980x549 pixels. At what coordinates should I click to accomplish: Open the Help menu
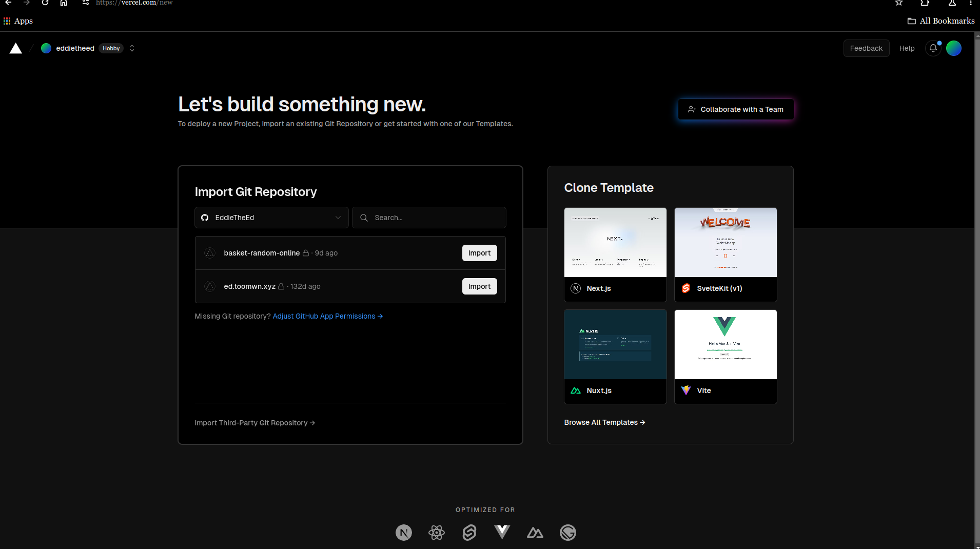click(907, 48)
